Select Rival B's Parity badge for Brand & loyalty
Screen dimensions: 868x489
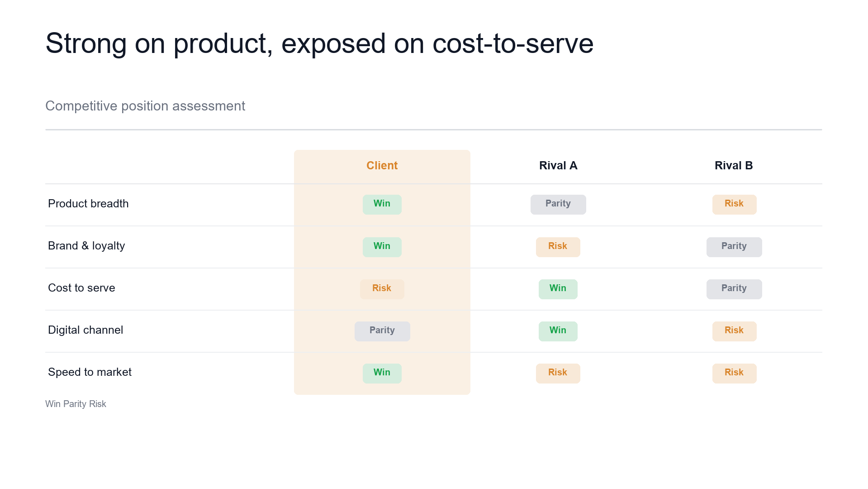(735, 247)
